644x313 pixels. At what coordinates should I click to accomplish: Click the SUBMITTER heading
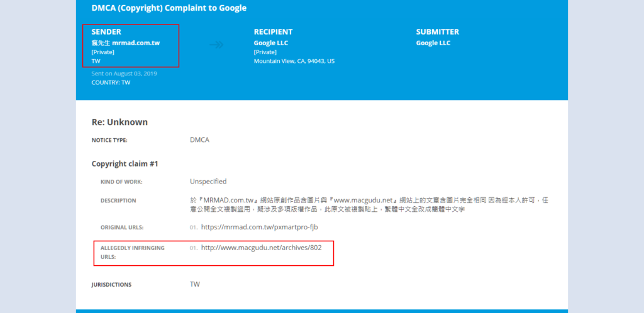(438, 32)
